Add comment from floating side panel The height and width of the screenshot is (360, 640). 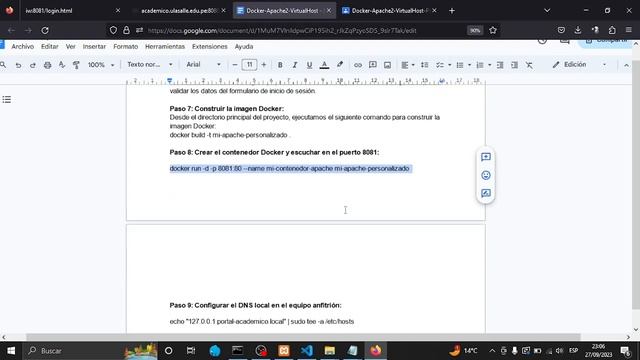tap(486, 157)
